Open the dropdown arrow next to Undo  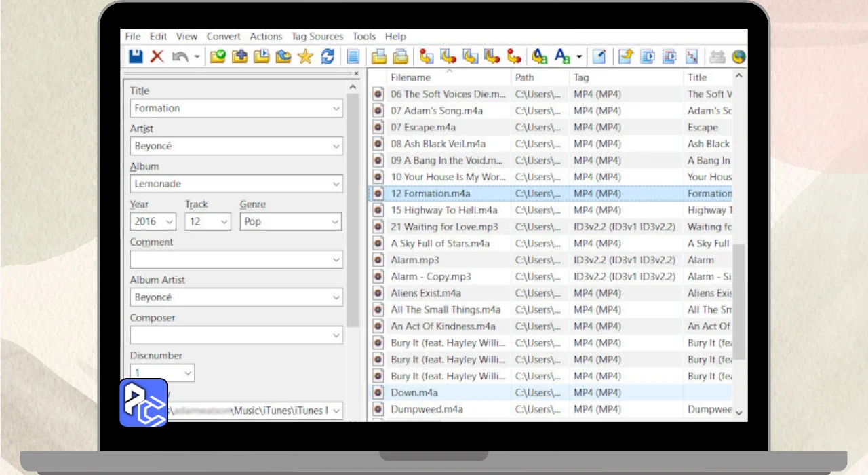197,57
